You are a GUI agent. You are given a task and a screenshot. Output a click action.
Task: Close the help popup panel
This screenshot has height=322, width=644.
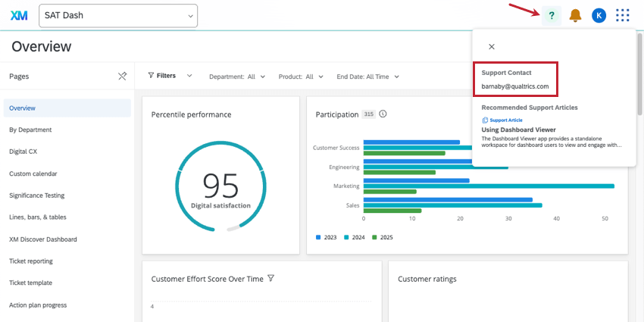(491, 47)
